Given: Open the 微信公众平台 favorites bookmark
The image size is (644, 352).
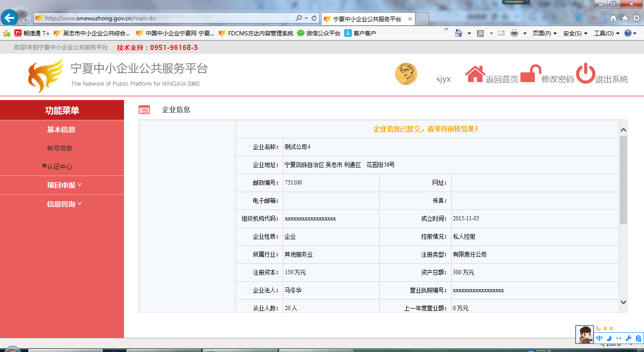Looking at the screenshot, I should tap(319, 34).
